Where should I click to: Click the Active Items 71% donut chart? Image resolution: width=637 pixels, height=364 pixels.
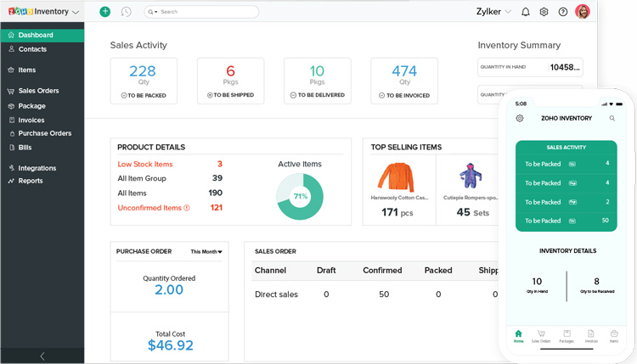pyautogui.click(x=300, y=196)
